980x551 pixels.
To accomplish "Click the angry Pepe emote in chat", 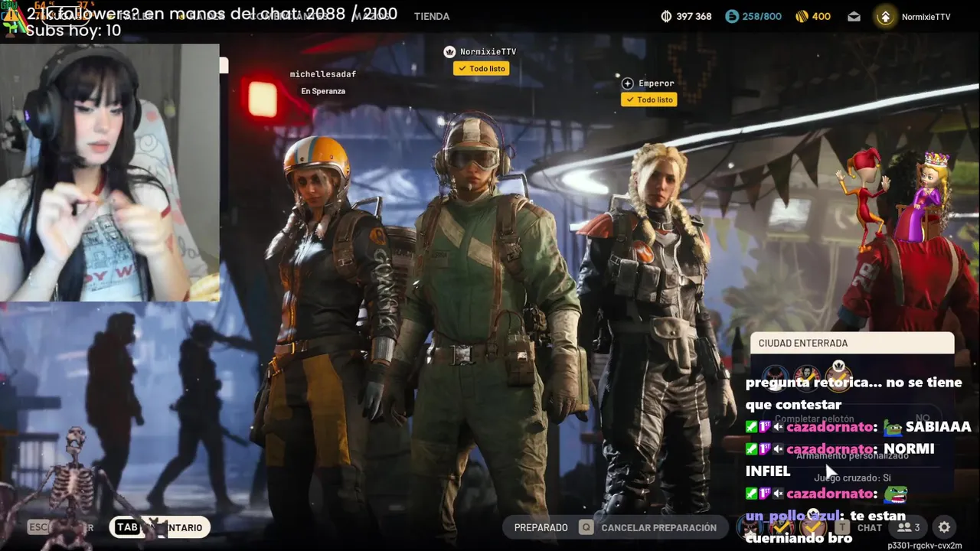I will coord(894,494).
